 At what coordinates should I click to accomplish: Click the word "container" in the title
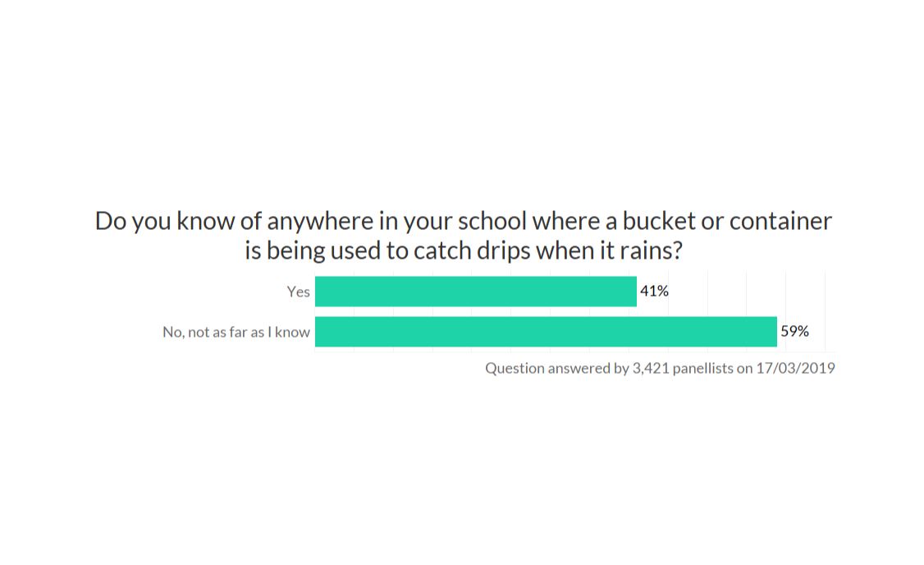[780, 221]
